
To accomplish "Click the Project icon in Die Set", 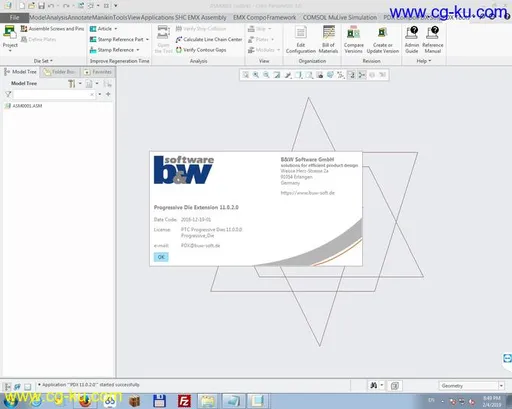I will click(10, 33).
